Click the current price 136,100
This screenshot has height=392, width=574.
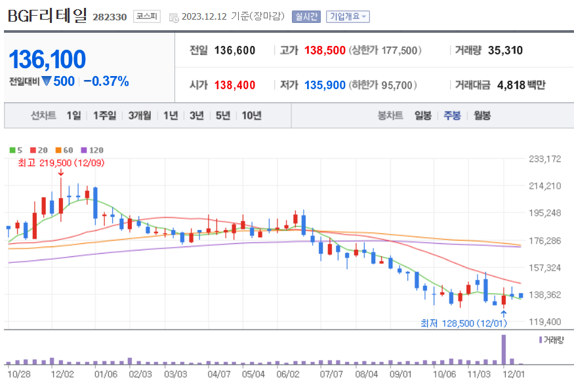(47, 59)
